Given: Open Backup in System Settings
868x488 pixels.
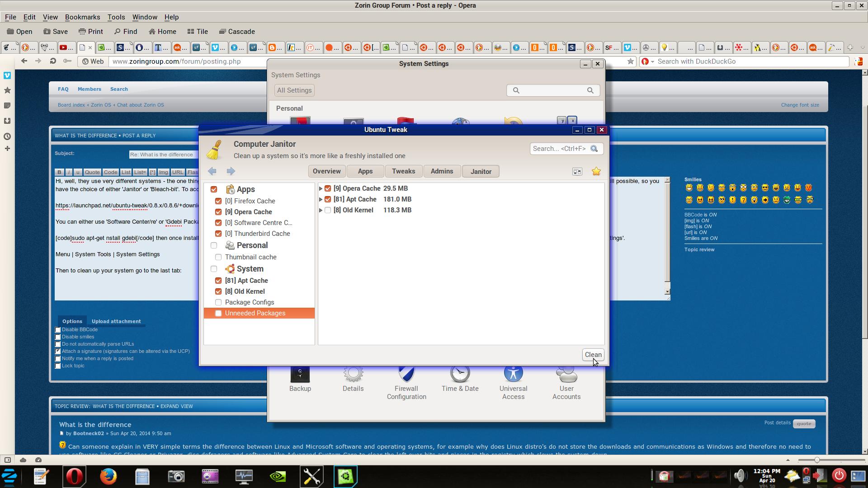Looking at the screenshot, I should 300,380.
